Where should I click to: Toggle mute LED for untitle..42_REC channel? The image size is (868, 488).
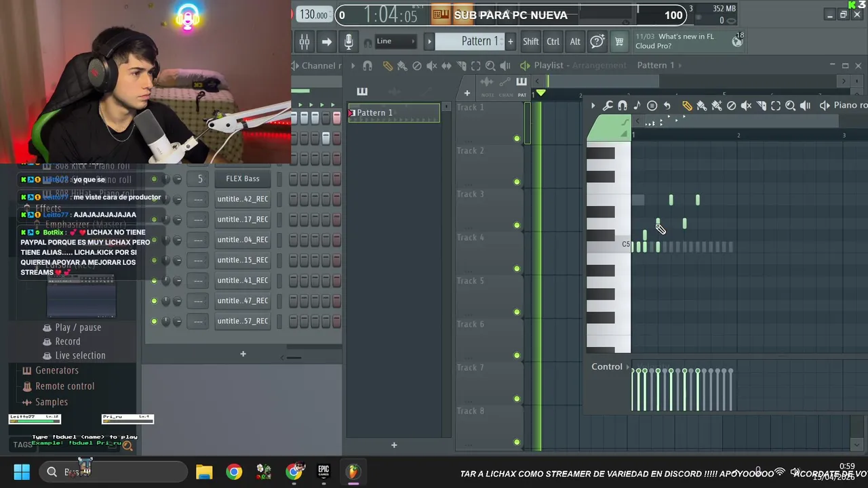click(154, 199)
